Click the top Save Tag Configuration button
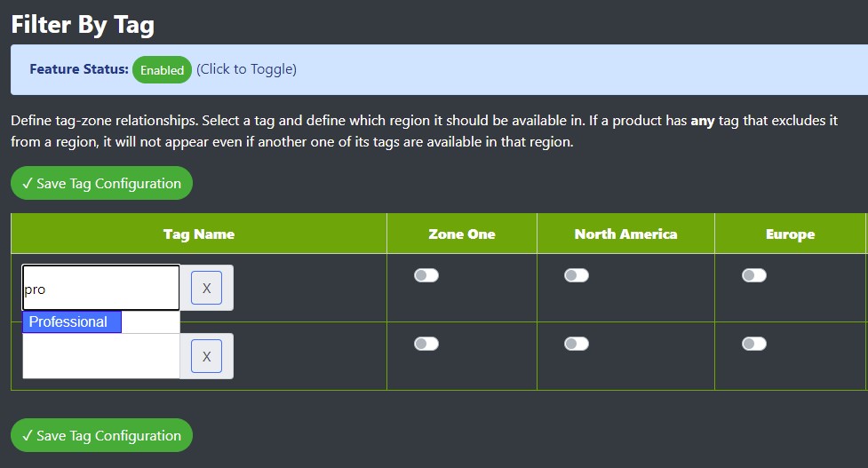 101,183
